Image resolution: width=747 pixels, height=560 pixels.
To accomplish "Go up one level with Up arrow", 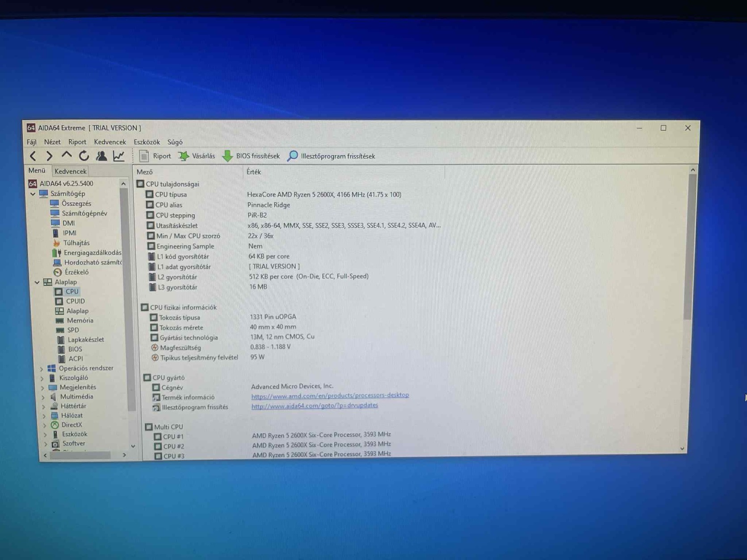I will (67, 155).
